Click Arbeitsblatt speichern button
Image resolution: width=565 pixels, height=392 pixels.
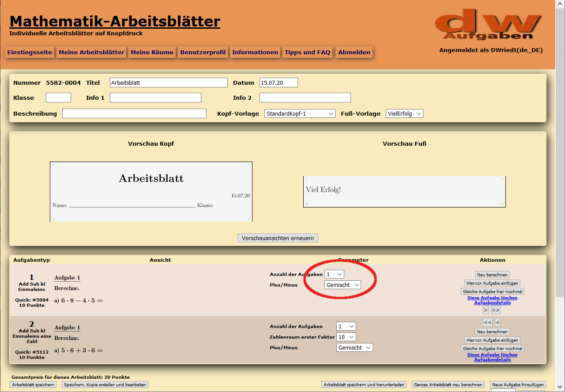(x=34, y=384)
